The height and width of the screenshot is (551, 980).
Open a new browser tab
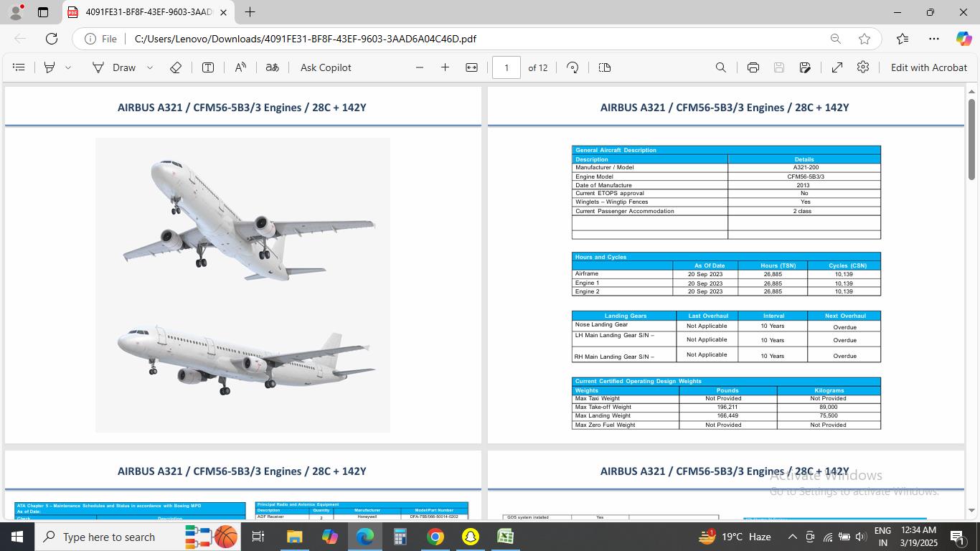pyautogui.click(x=250, y=12)
